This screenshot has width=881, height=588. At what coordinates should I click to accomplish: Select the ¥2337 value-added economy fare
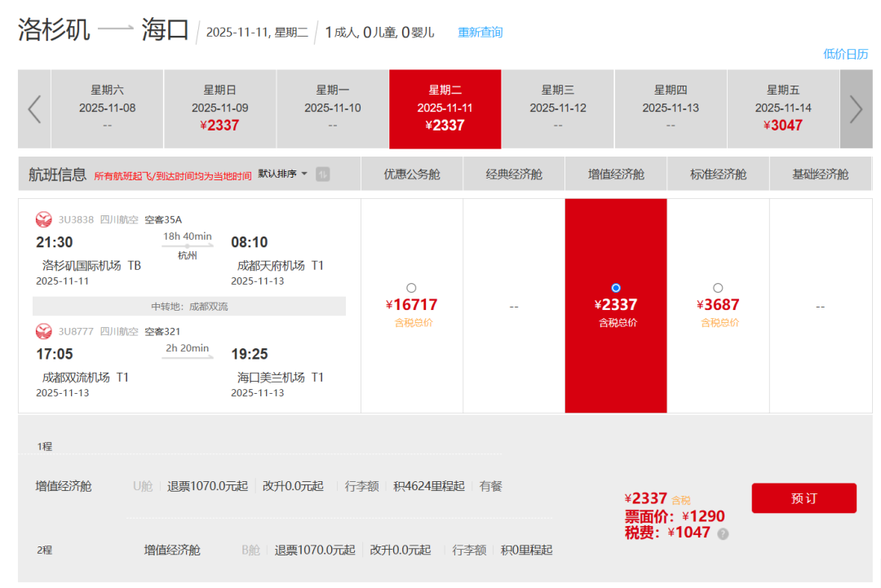(616, 288)
